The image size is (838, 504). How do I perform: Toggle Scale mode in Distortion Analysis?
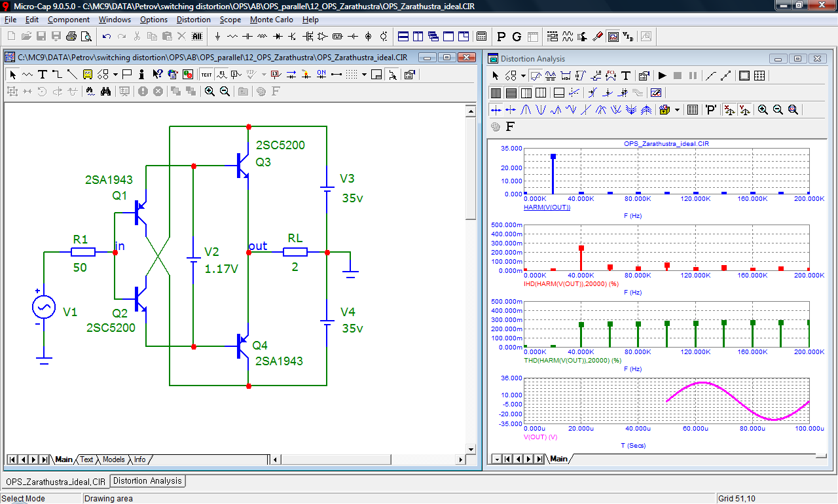[536, 76]
